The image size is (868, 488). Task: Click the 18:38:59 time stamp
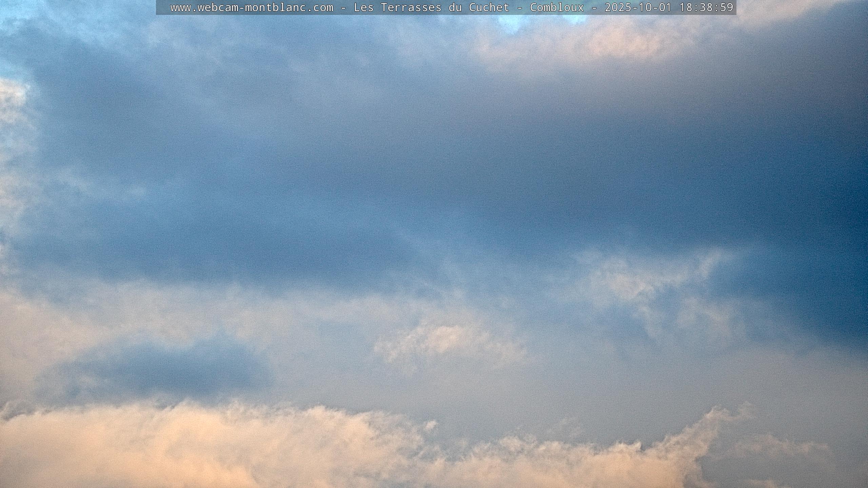pos(706,7)
